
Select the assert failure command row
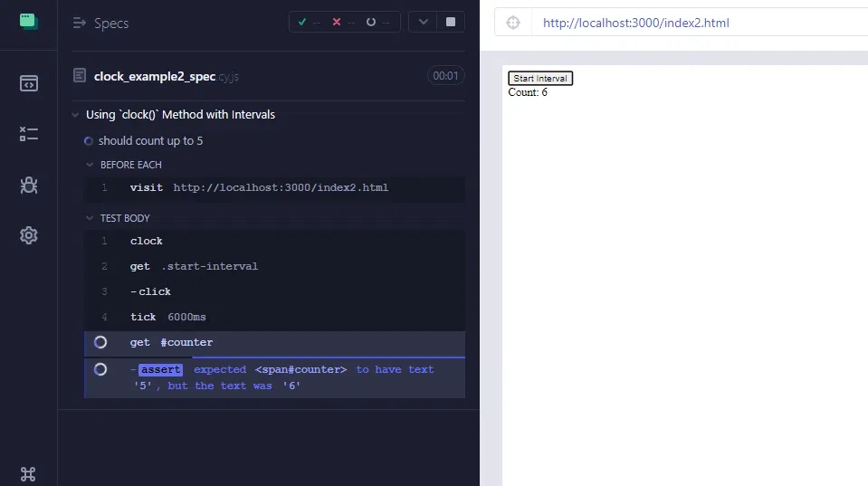coord(274,377)
